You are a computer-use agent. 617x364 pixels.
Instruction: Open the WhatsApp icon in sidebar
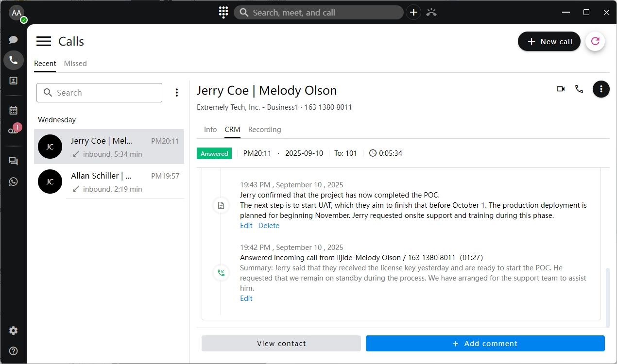[14, 182]
